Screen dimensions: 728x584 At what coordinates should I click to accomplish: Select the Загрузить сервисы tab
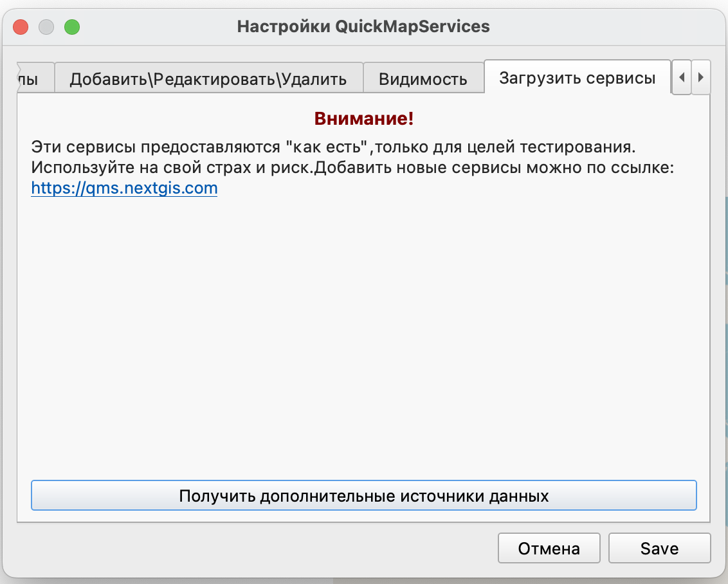tap(577, 78)
